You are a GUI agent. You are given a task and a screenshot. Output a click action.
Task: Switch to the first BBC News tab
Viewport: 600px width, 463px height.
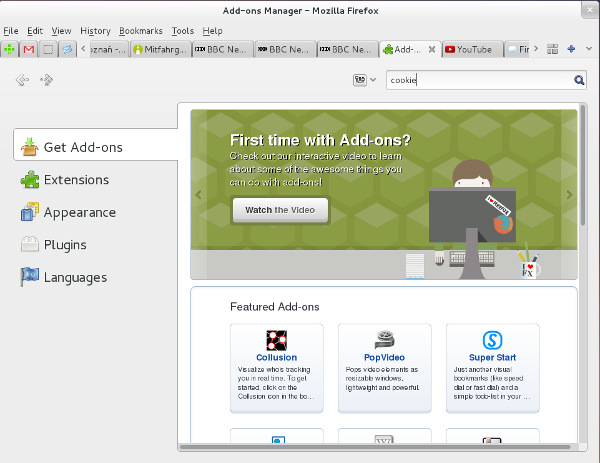coord(223,49)
